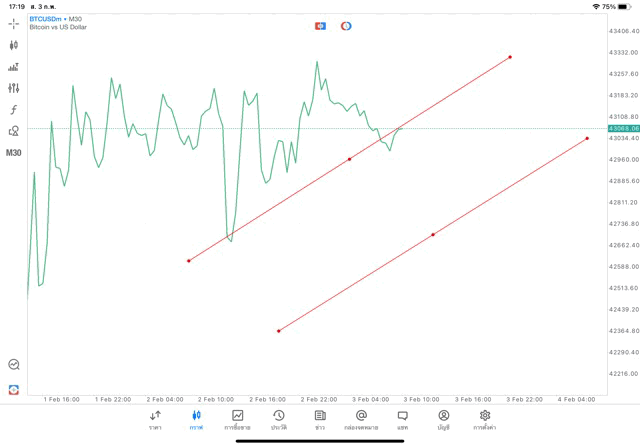640x447 pixels.
Task: Tap the red-blue trade panel icon at top
Action: (x=321, y=26)
